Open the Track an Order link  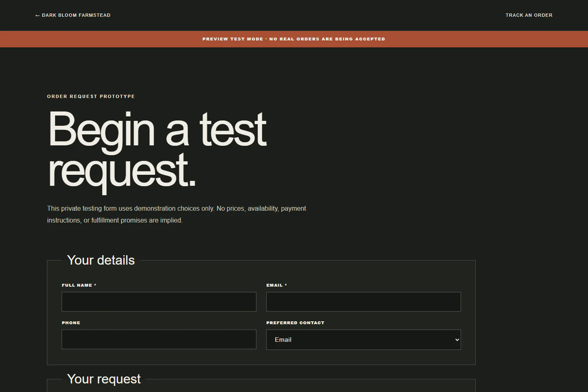click(529, 15)
